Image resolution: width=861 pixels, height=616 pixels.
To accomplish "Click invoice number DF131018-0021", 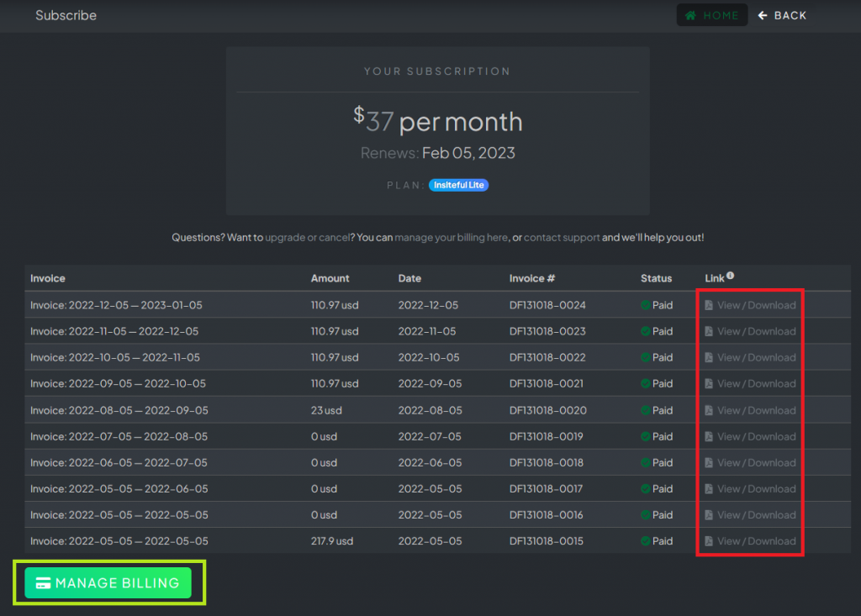I will 547,384.
